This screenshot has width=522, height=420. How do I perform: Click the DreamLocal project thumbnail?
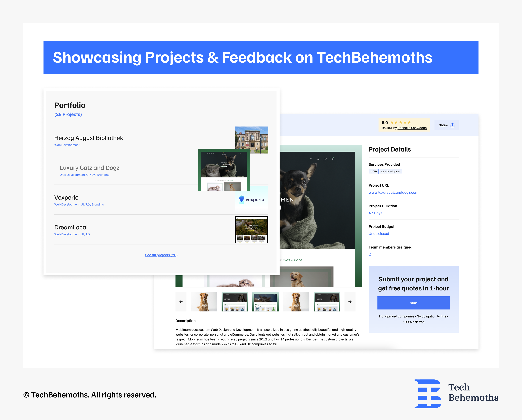pyautogui.click(x=251, y=229)
